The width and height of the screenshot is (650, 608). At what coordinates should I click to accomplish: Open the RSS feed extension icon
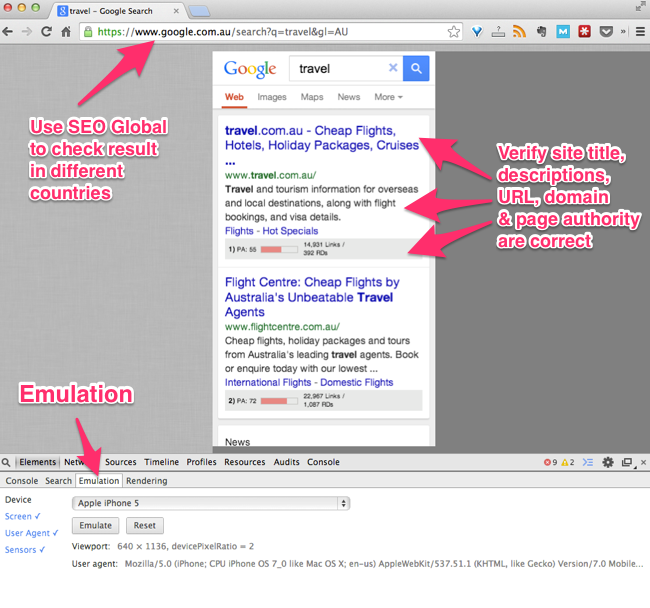tap(519, 31)
